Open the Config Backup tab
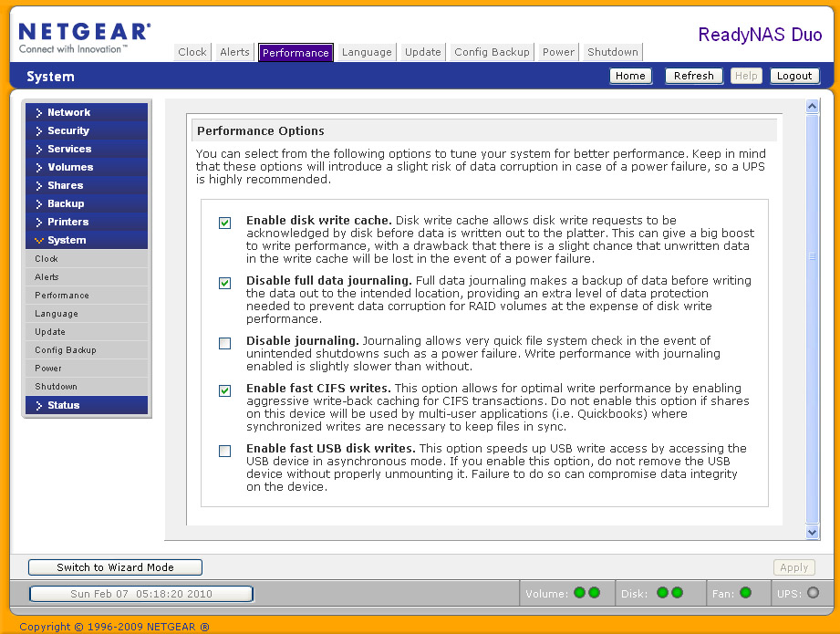This screenshot has width=840, height=634. click(491, 52)
